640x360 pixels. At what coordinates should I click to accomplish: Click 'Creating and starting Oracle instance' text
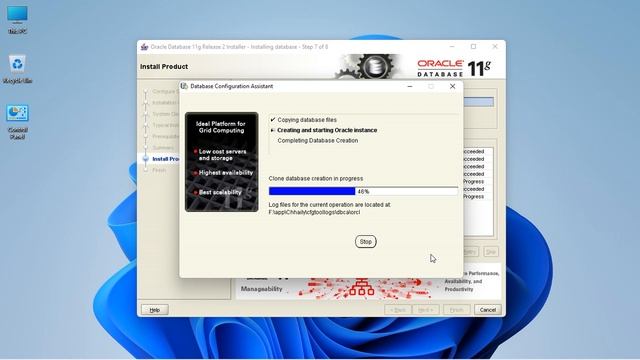(327, 130)
